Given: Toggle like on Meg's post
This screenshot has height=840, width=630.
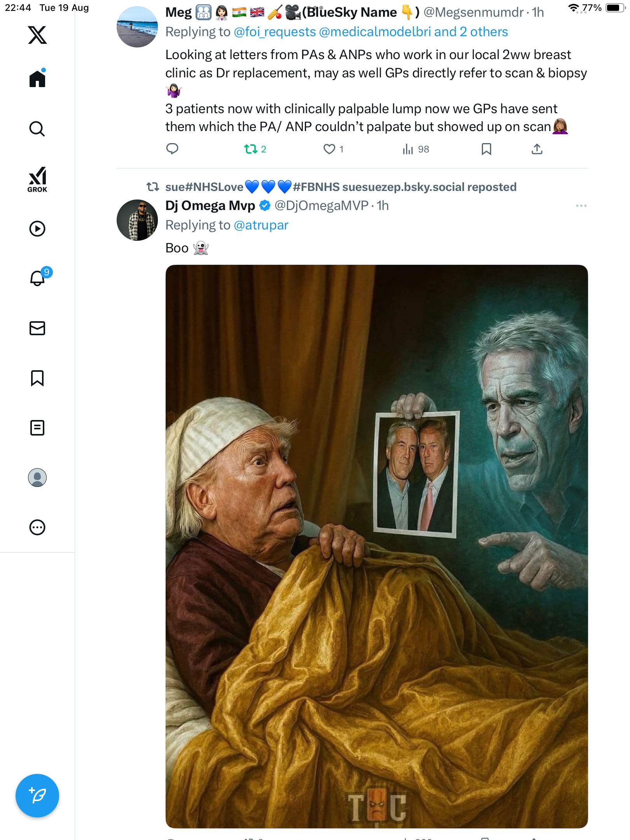Looking at the screenshot, I should tap(329, 149).
